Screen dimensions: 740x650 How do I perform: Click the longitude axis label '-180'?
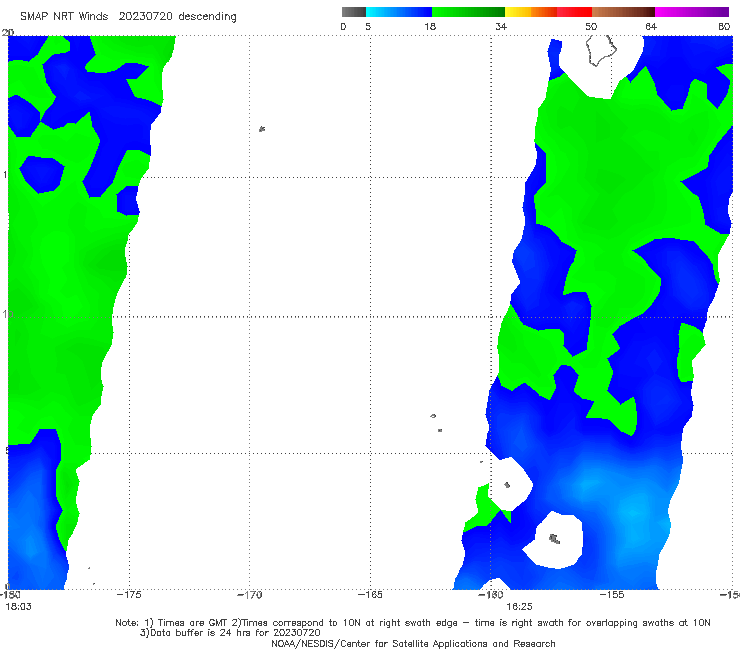tap(10, 595)
